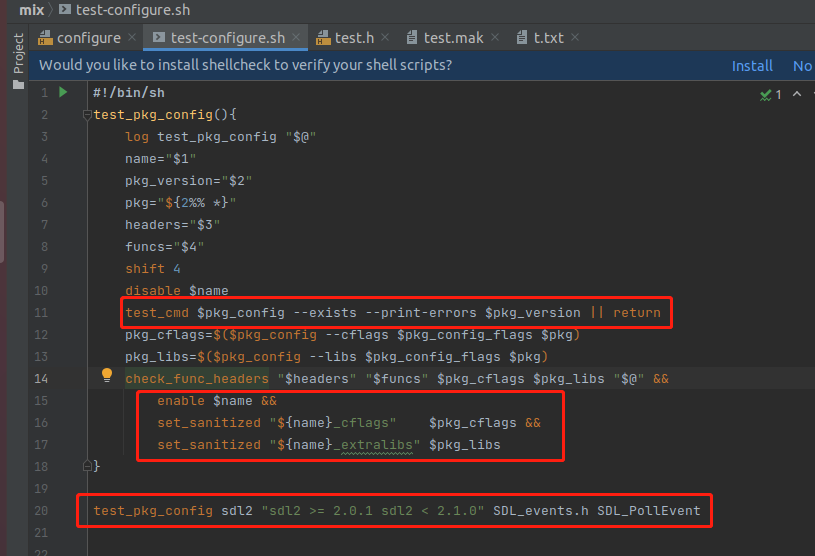Image resolution: width=815 pixels, height=556 pixels.
Task: Click SDL_PollEvent argument on line 20
Action: pyautogui.click(x=649, y=511)
